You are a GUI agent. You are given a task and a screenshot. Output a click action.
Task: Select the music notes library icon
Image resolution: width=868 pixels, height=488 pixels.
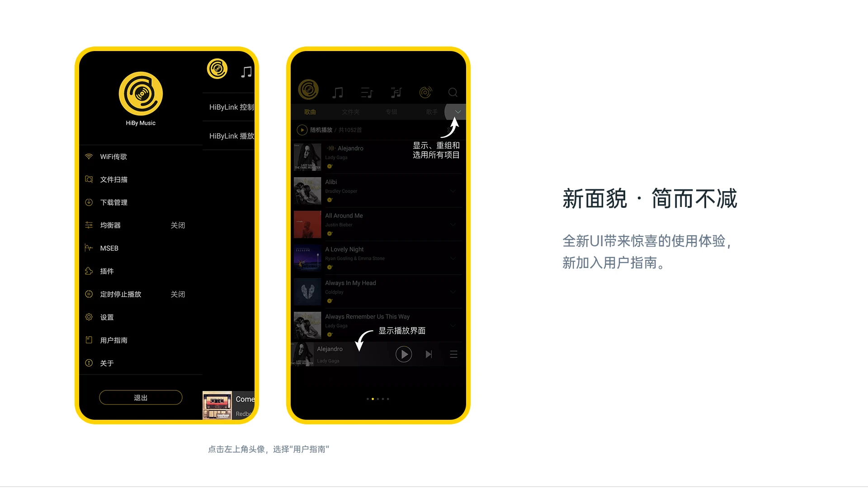pos(337,92)
